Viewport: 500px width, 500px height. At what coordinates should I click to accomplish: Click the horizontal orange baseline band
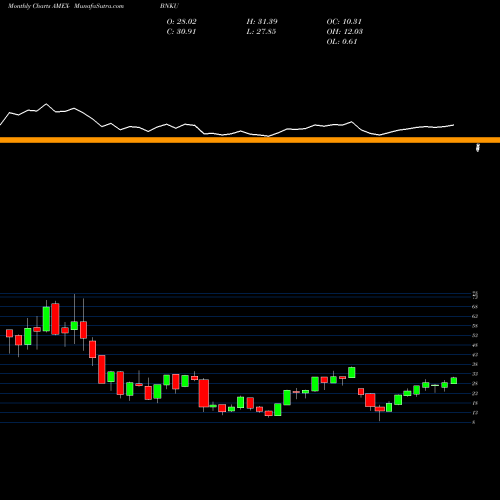[x=250, y=140]
